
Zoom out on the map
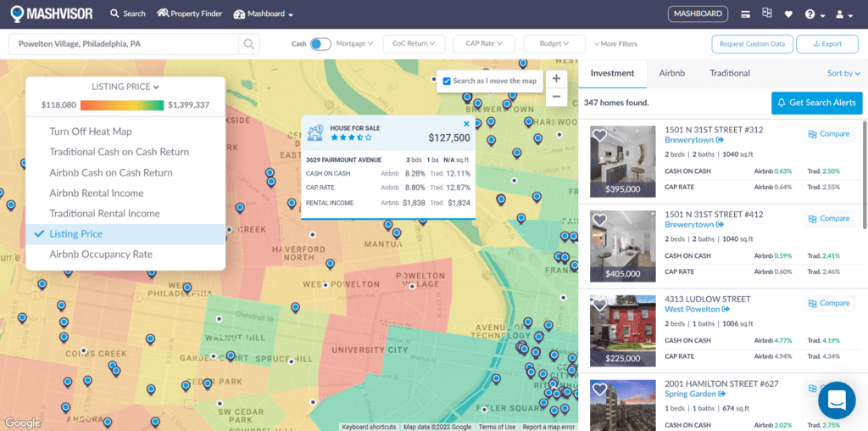[556, 97]
